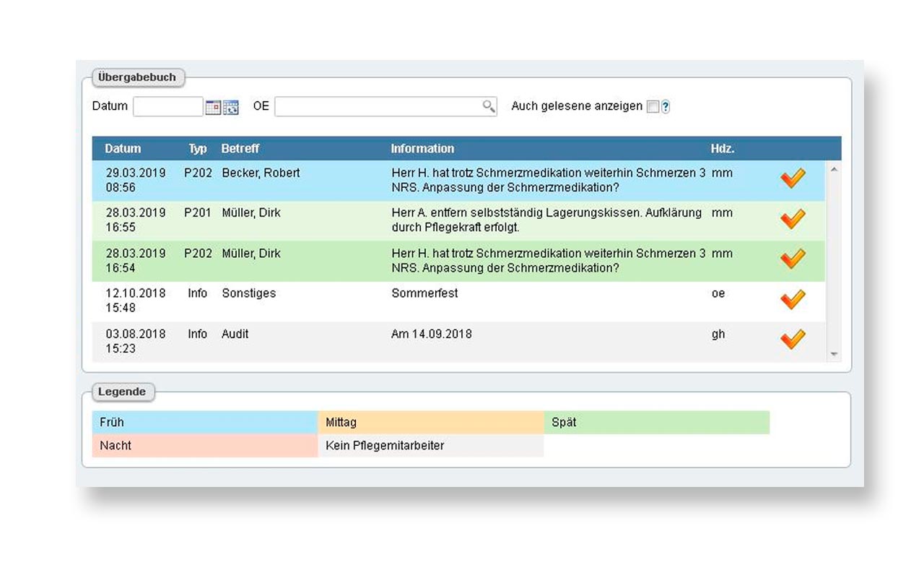Screen dimensions: 924x578
Task: Open the help question mark icon
Action: (666, 107)
